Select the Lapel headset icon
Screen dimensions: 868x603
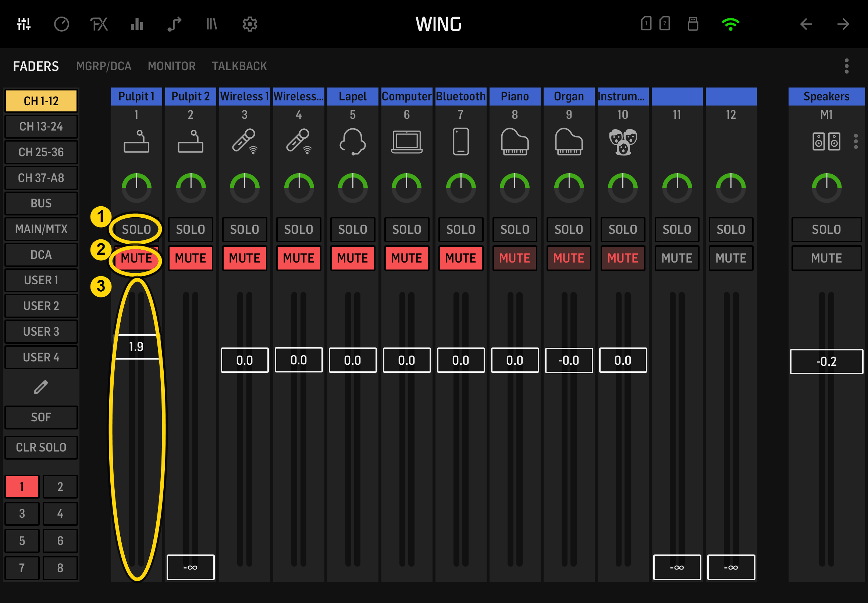[353, 142]
